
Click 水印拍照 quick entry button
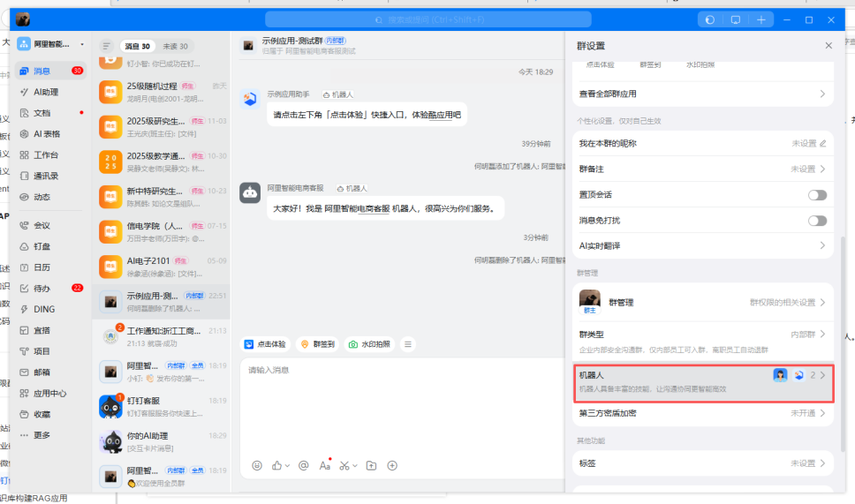(369, 344)
